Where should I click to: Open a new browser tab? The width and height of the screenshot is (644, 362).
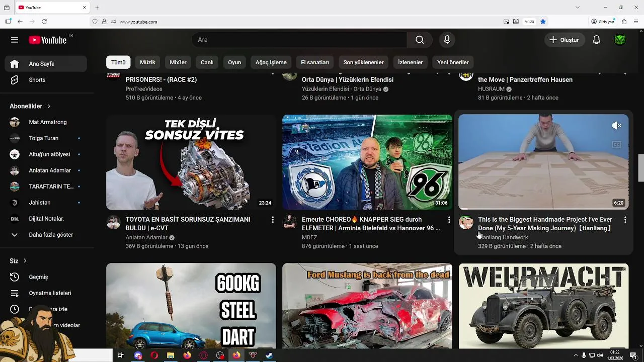[x=97, y=8]
